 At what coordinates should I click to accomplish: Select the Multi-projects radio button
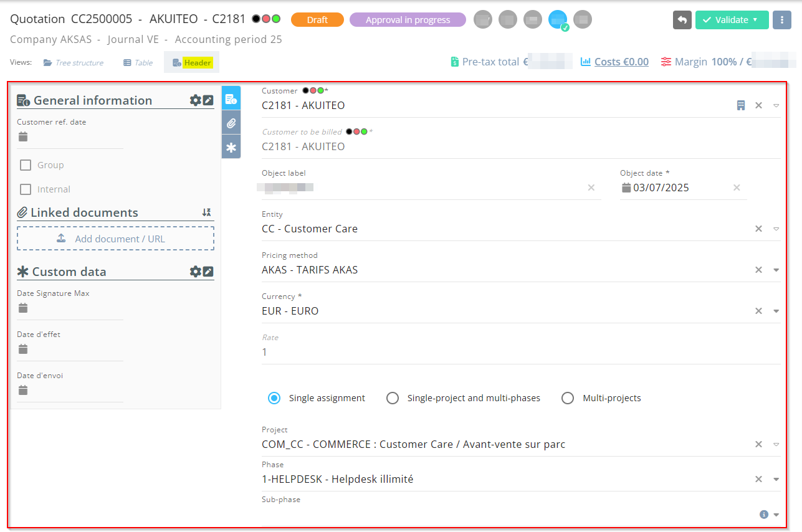click(x=568, y=398)
